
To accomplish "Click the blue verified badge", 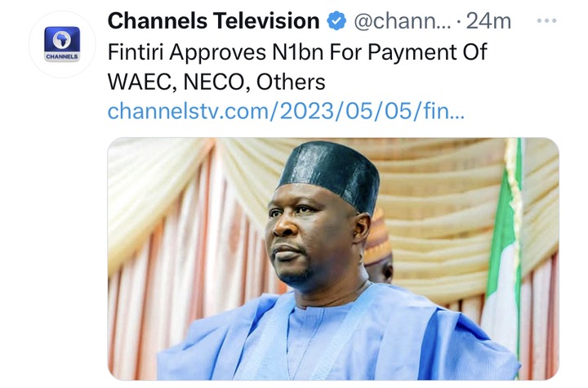I will click(336, 20).
